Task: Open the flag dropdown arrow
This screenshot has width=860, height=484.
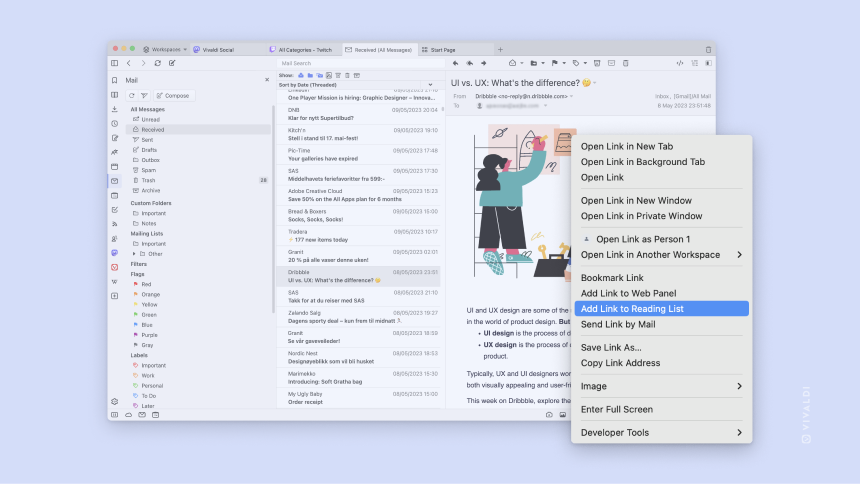Action: pyautogui.click(x=564, y=63)
